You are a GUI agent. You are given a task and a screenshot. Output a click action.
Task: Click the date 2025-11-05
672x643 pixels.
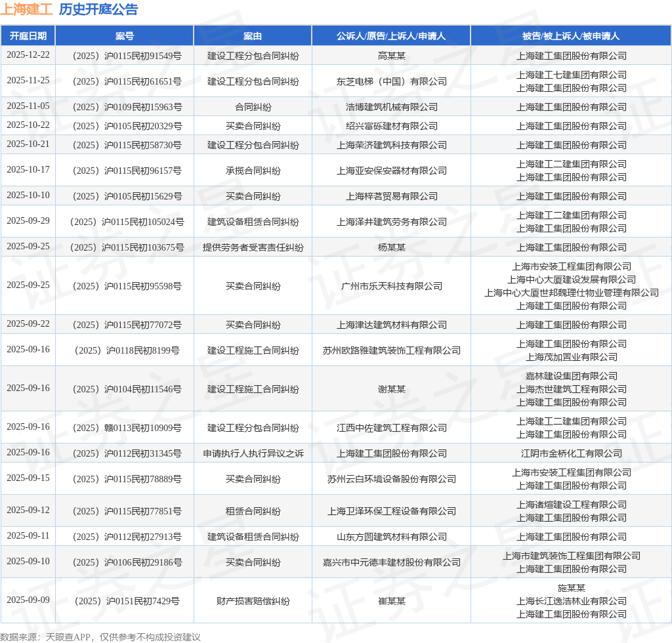click(28, 106)
